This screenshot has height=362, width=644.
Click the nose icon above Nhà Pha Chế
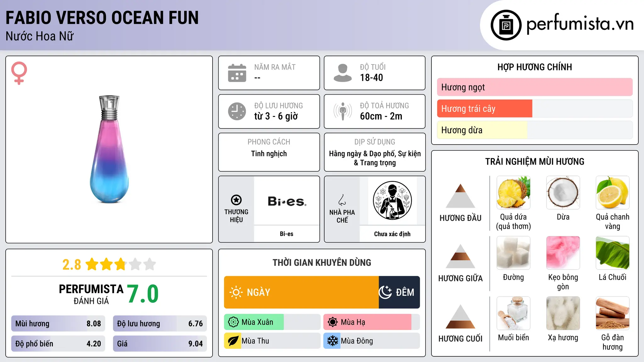[342, 200]
